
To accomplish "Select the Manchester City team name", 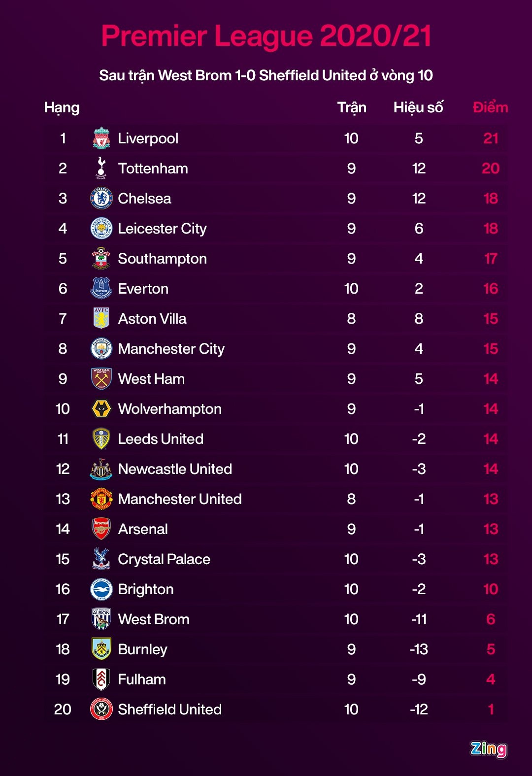I will [171, 349].
